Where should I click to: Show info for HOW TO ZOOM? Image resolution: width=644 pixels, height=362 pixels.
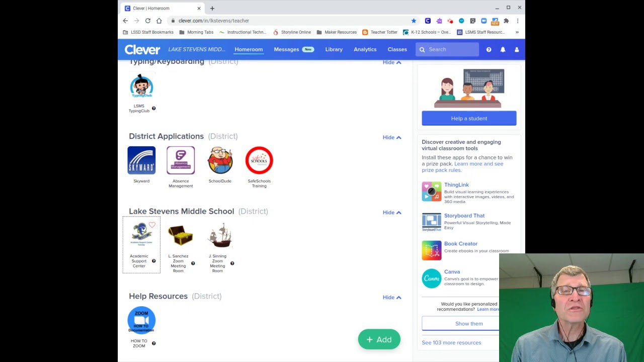coord(154,343)
